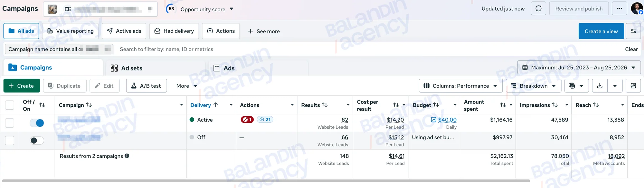The image size is (644, 188).
Task: Open Columns: Performance dropdown
Action: (x=460, y=86)
